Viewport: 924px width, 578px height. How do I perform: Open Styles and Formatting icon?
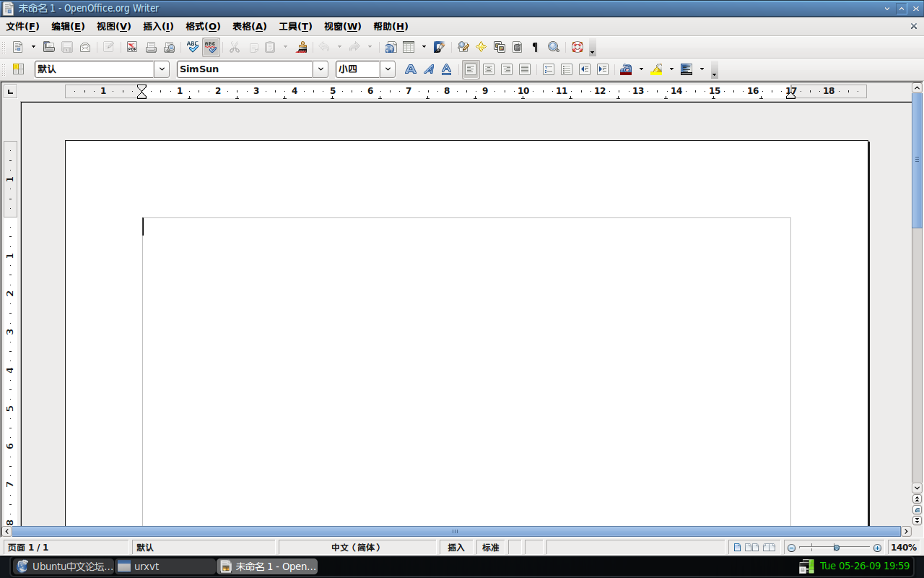[x=18, y=69]
